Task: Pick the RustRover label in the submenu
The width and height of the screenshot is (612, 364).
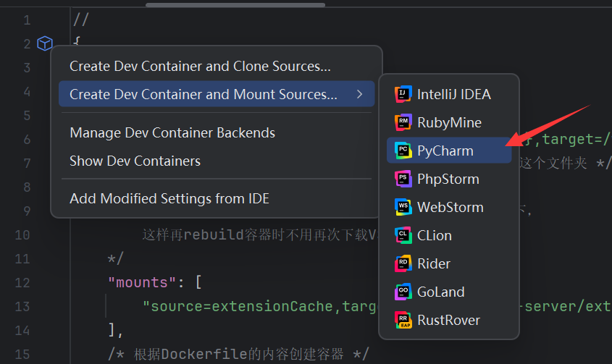Action: coord(448,320)
